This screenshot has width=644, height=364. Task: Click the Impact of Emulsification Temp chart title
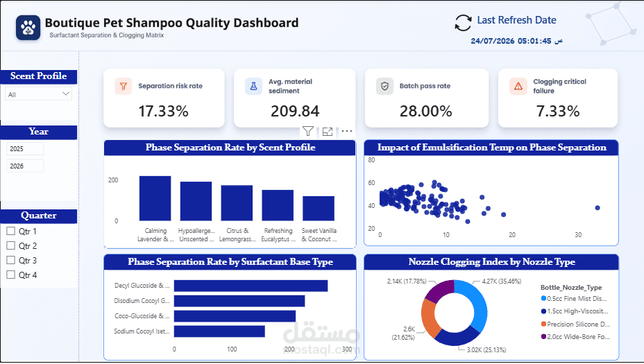click(x=491, y=147)
